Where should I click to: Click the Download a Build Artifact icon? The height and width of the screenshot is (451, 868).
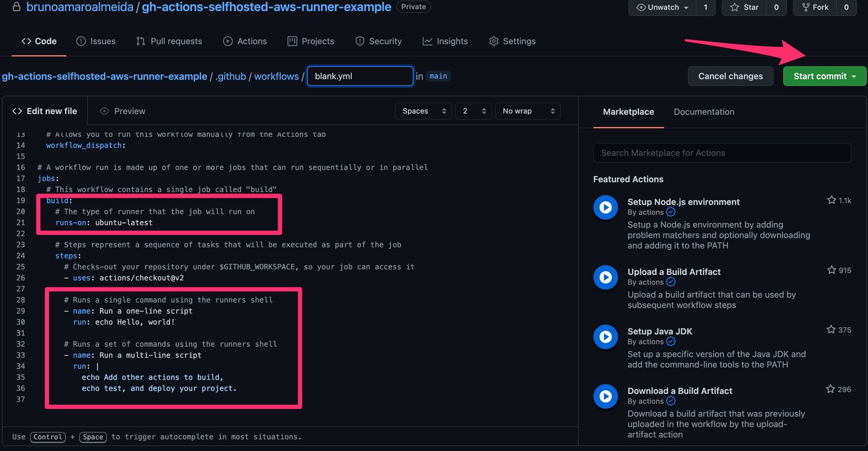point(605,396)
